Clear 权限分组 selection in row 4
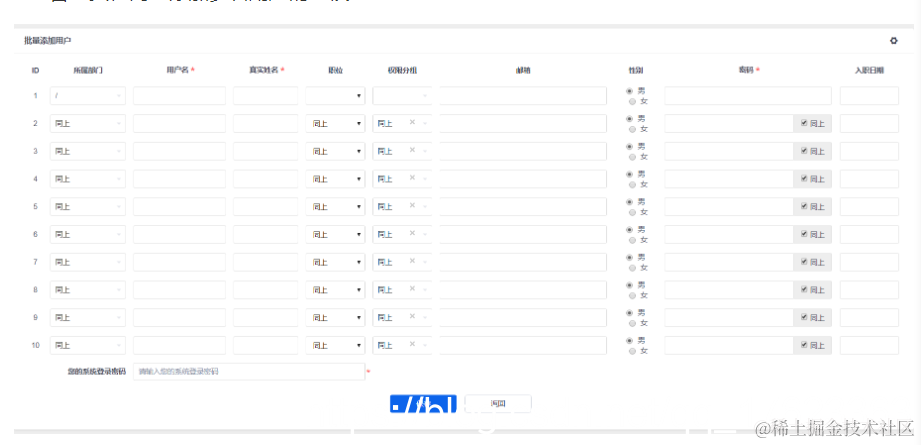Screen dimensions: 921x445 (x=412, y=177)
